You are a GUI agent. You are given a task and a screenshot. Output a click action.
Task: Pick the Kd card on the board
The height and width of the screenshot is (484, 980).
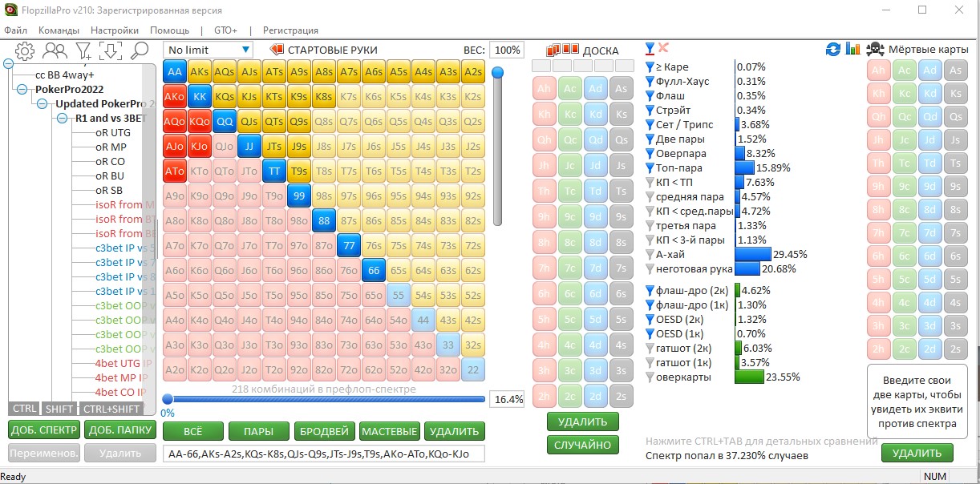point(596,114)
